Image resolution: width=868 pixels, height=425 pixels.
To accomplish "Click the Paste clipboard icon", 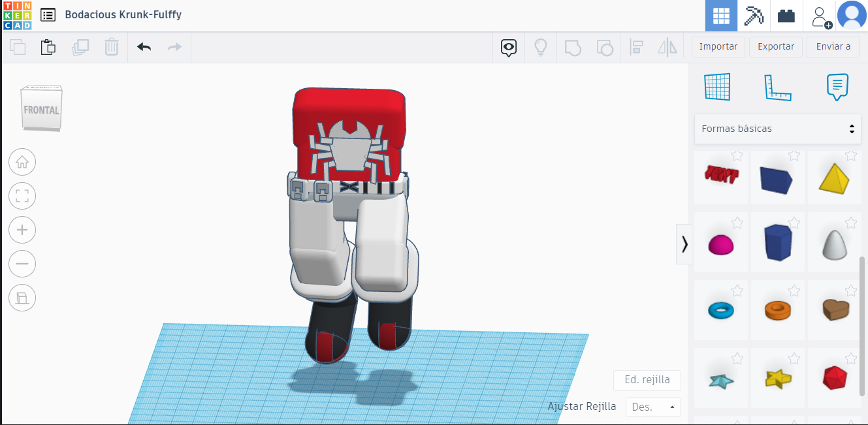I will [x=48, y=47].
